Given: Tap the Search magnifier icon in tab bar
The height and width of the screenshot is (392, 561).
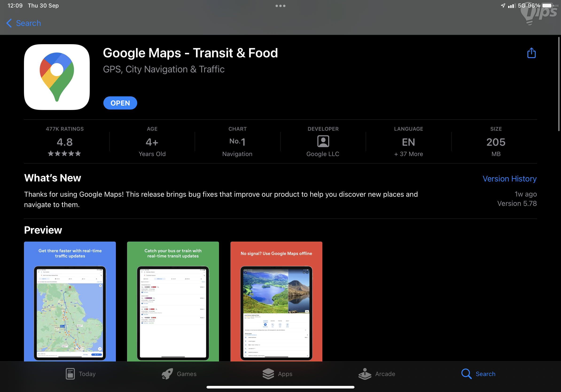Looking at the screenshot, I should pyautogui.click(x=466, y=374).
